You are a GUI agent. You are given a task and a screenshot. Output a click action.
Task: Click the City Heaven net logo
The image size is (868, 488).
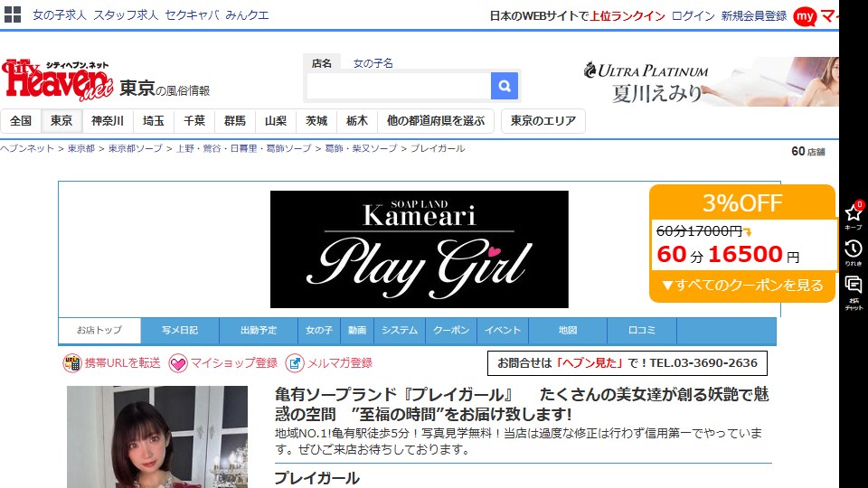[58, 80]
